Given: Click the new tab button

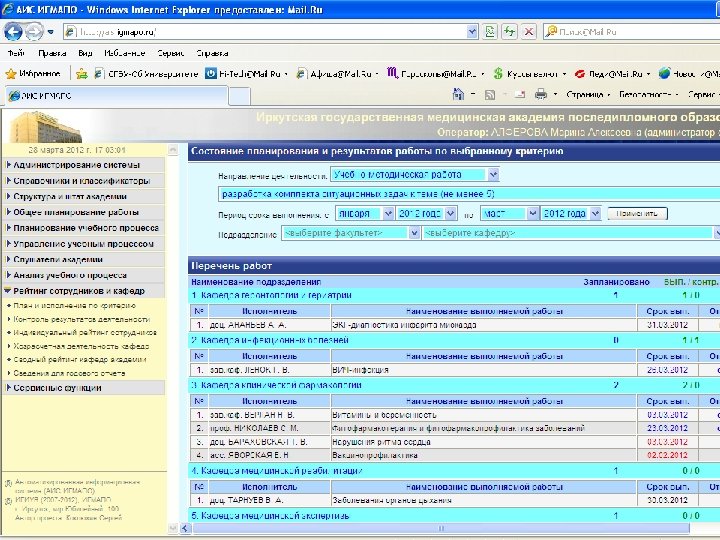Looking at the screenshot, I should (x=239, y=96).
